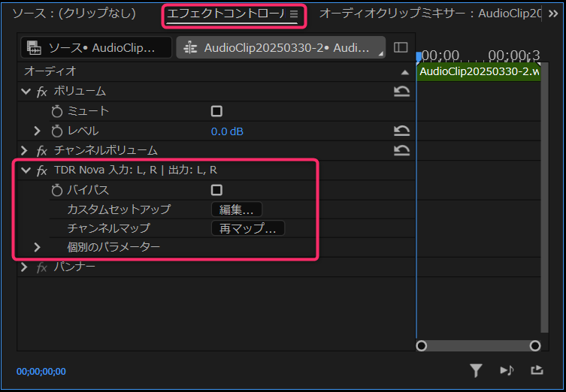Click the 再マップ... channel map button
The image size is (566, 392).
pos(247,228)
